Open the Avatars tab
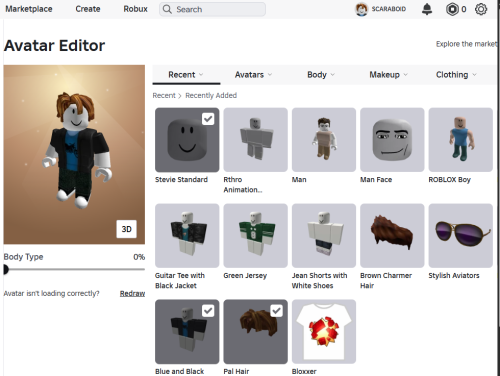Screen dimensions: 500x376 (253, 75)
